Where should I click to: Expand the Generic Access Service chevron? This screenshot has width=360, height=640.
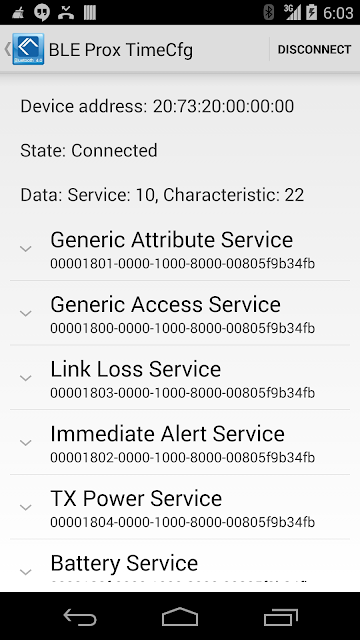pos(26,313)
